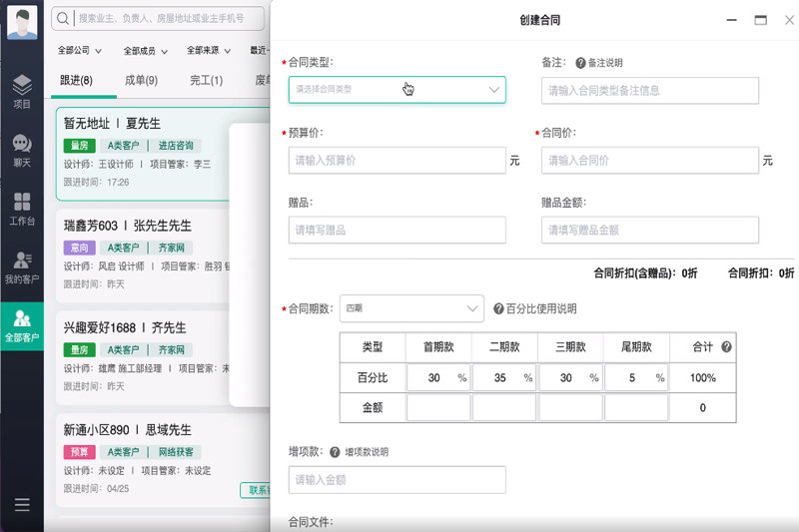Image resolution: width=799 pixels, height=532 pixels.
Task: Edit 尾期款 percentage field showing 5
Action: click(636, 377)
